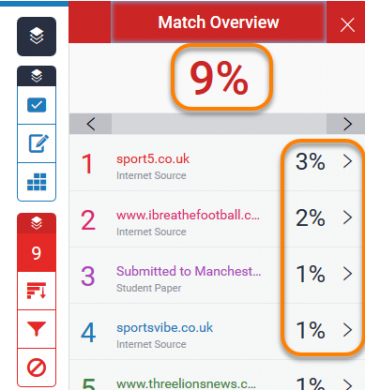Open the all sources sort icon

[x=36, y=291]
